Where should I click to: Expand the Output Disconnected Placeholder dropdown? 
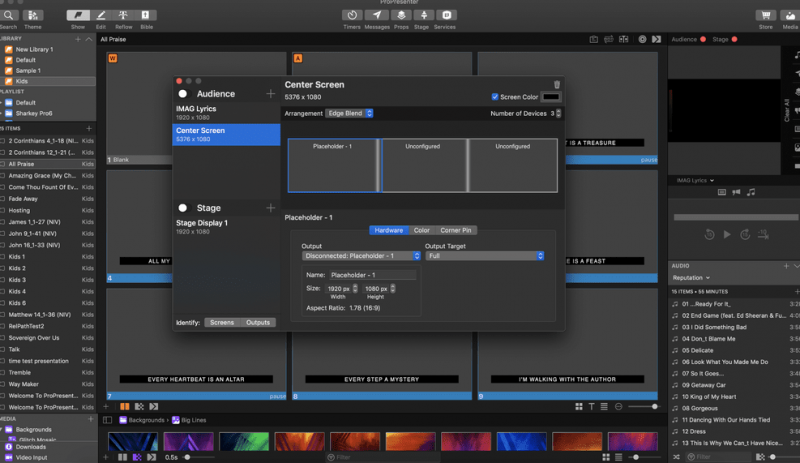tap(360, 256)
